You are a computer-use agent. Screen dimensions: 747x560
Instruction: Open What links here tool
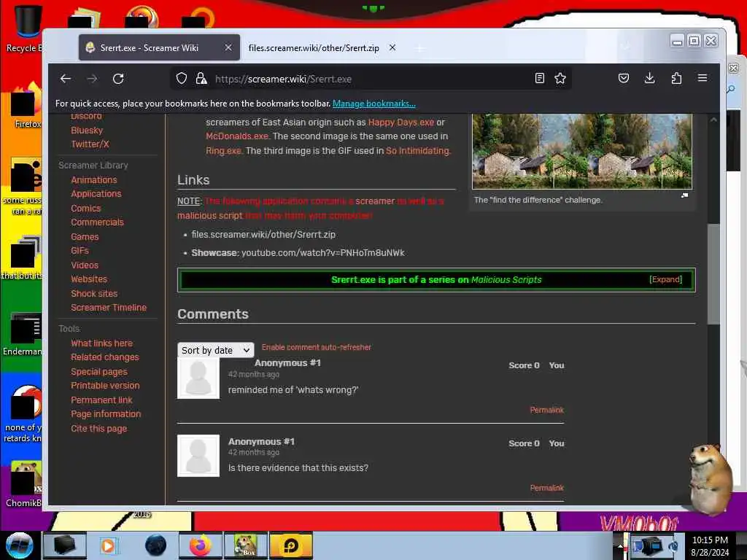click(101, 343)
